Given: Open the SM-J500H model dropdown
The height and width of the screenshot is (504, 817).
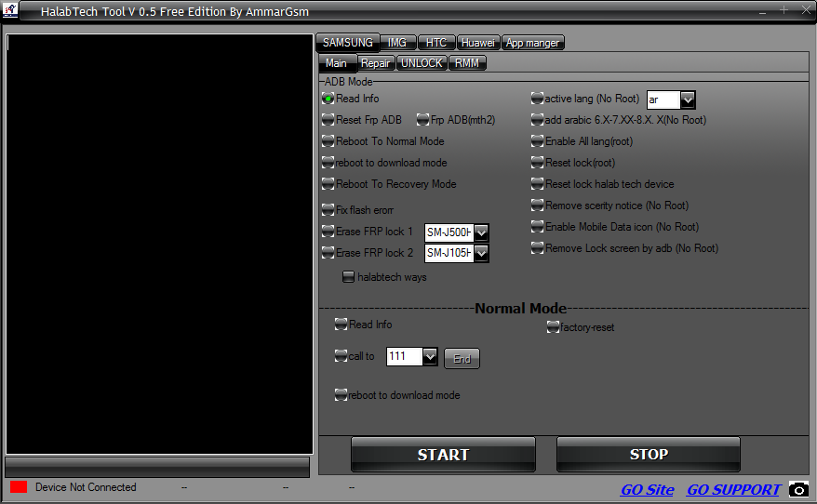Looking at the screenshot, I should [x=481, y=232].
